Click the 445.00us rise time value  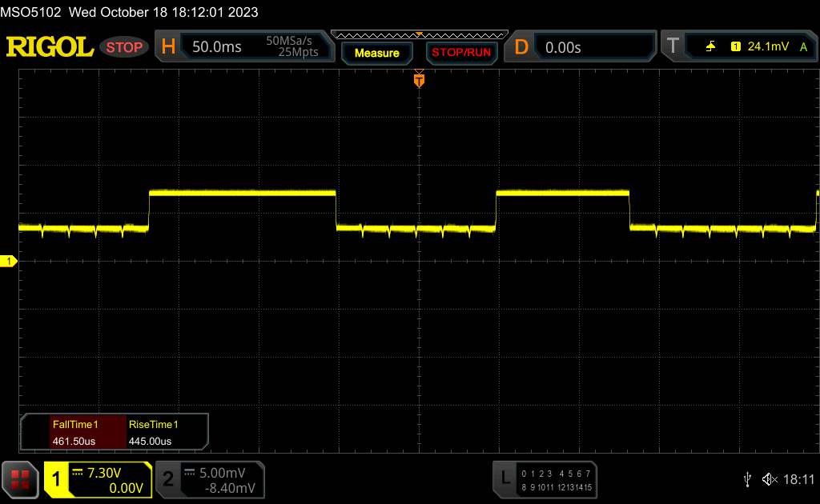pyautogui.click(x=150, y=442)
